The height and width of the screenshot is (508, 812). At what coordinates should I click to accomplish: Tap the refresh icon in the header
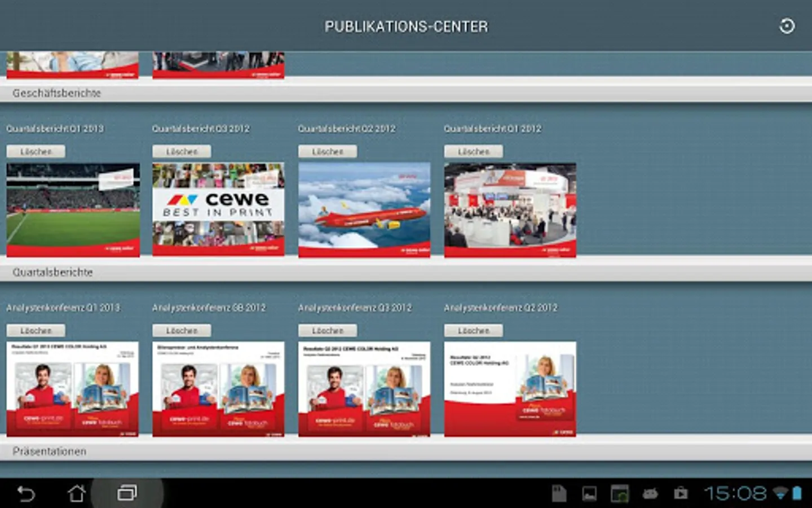787,26
